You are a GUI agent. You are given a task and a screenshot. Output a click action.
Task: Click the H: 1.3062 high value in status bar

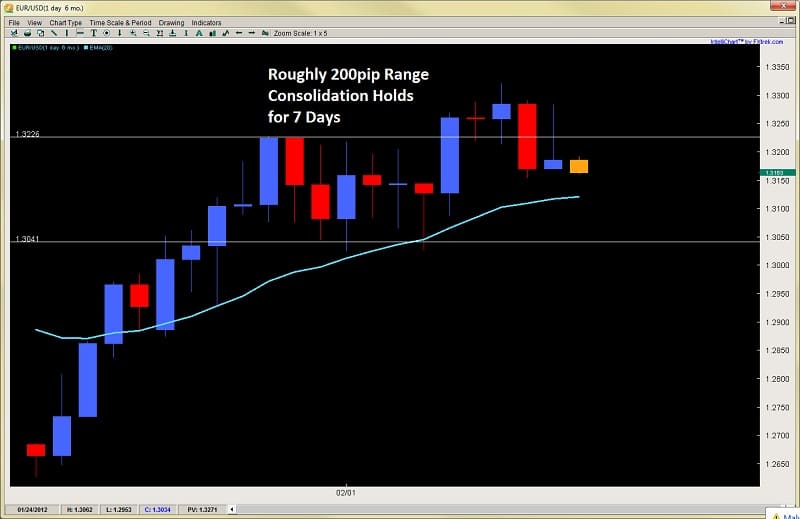[80, 509]
